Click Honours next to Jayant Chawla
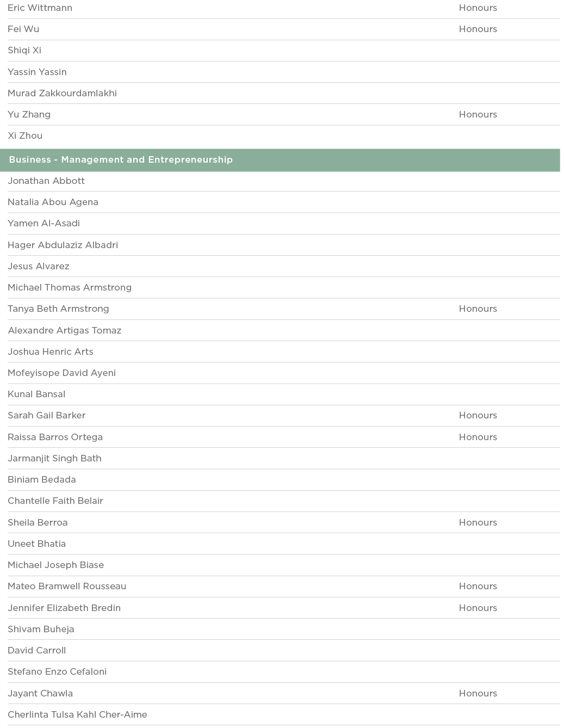 pos(478,694)
